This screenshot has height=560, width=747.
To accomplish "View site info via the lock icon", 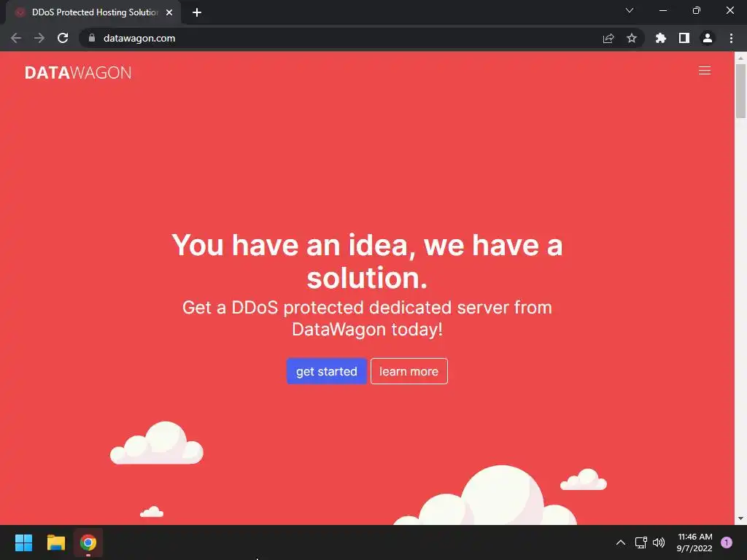I will (x=92, y=38).
